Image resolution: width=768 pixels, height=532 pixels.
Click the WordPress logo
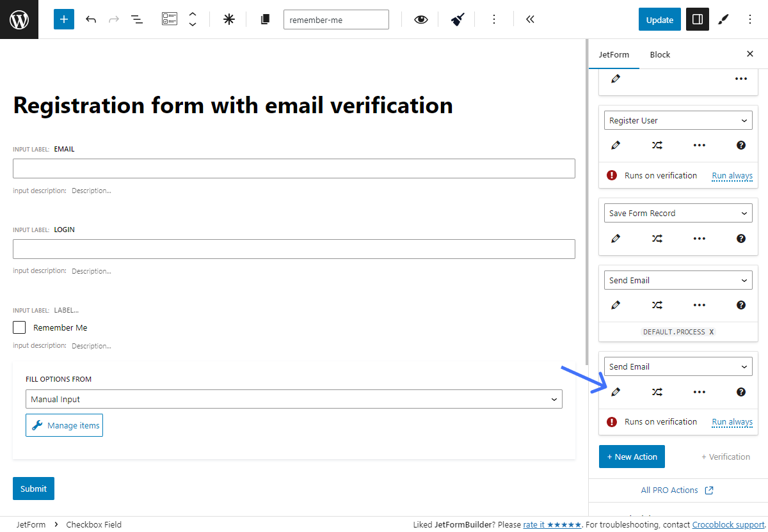[x=19, y=19]
